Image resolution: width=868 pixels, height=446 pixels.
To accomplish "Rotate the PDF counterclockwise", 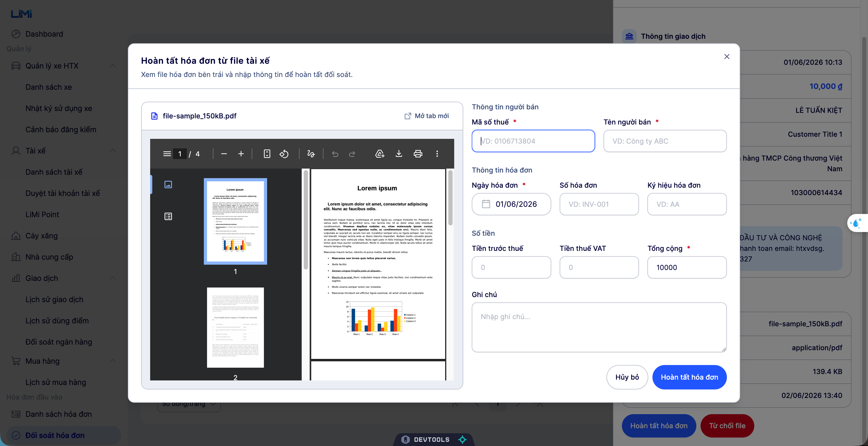I will pos(284,154).
